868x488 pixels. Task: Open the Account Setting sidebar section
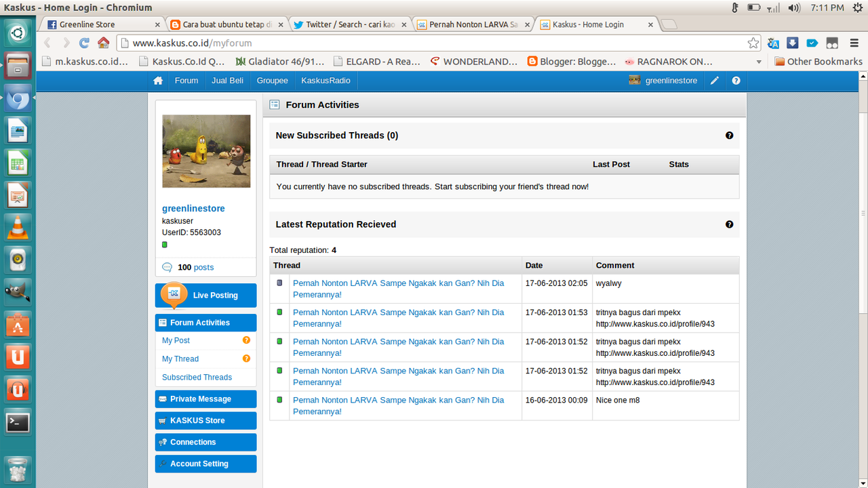[x=206, y=464]
